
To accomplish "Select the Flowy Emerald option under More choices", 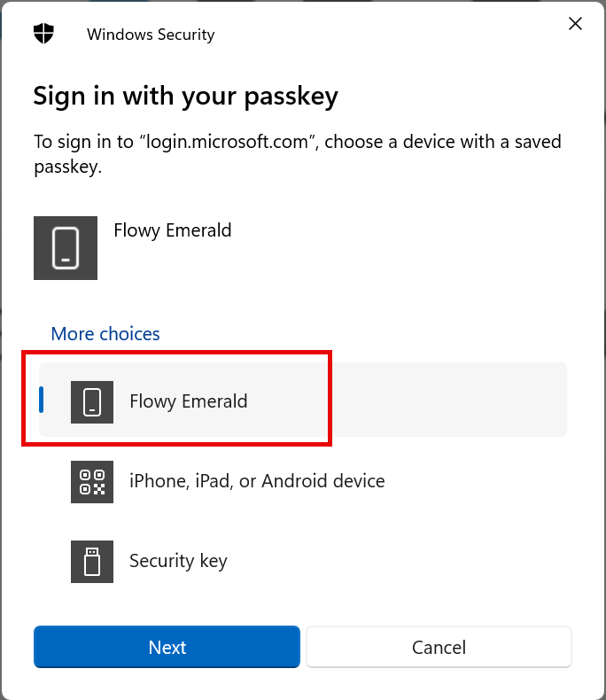I will pos(302,400).
